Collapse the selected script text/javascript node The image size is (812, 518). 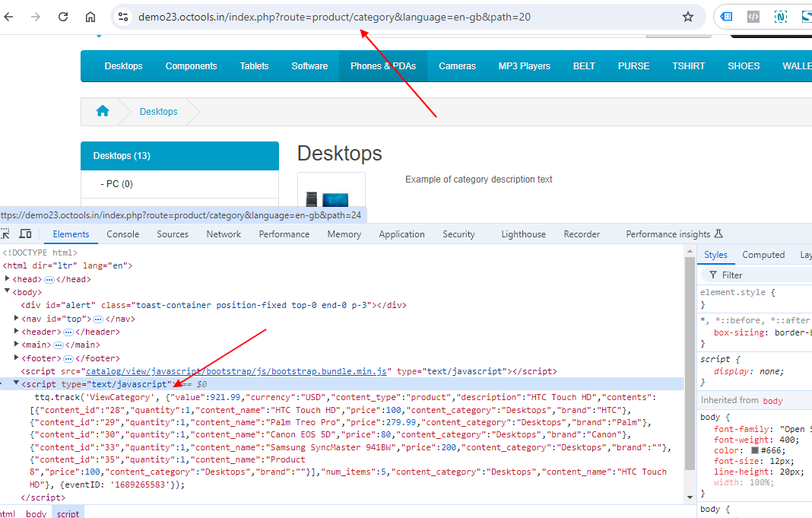click(x=16, y=383)
